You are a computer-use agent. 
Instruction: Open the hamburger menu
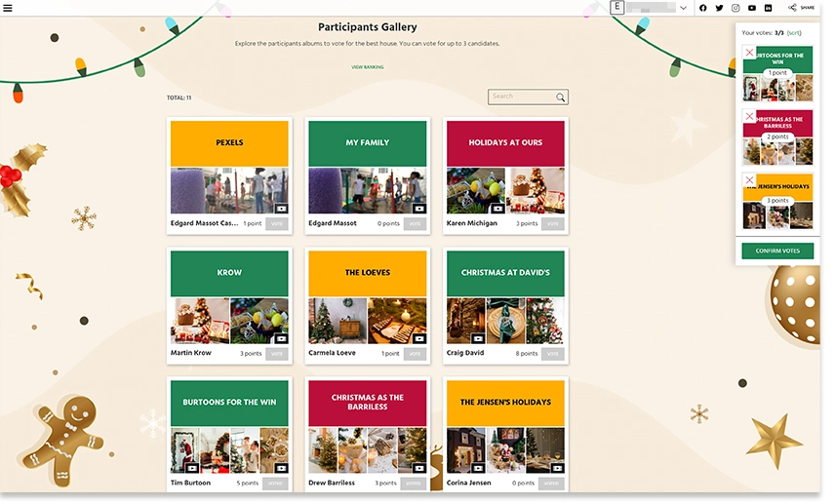(x=8, y=8)
